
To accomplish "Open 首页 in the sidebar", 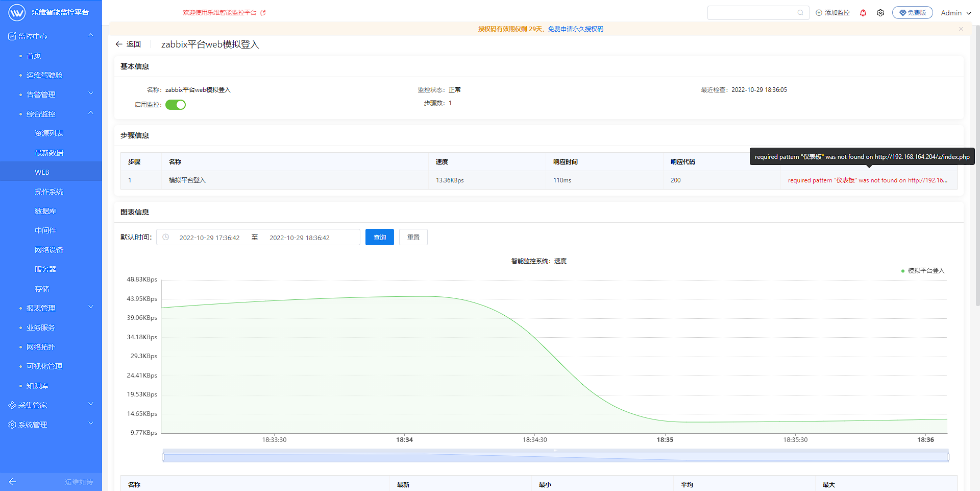I will pos(34,56).
